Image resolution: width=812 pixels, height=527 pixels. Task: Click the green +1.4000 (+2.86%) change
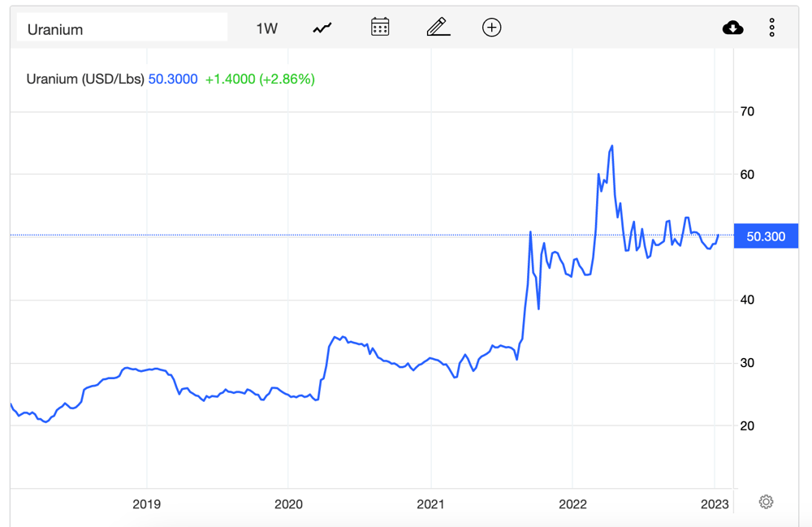click(260, 80)
